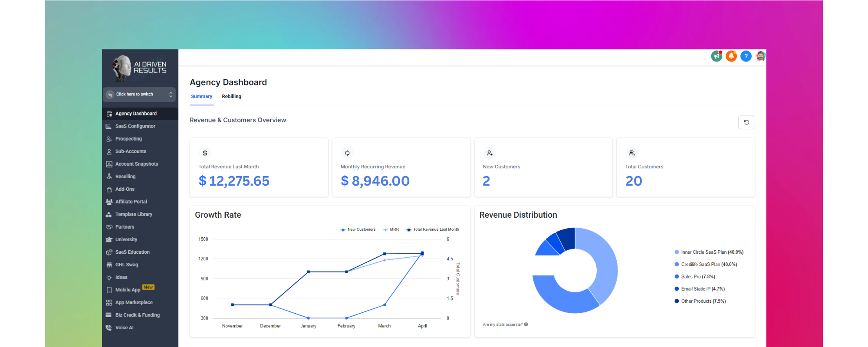Screen dimensions: 868x347
Task: Click the GHL Swag store icon
Action: coord(109,265)
